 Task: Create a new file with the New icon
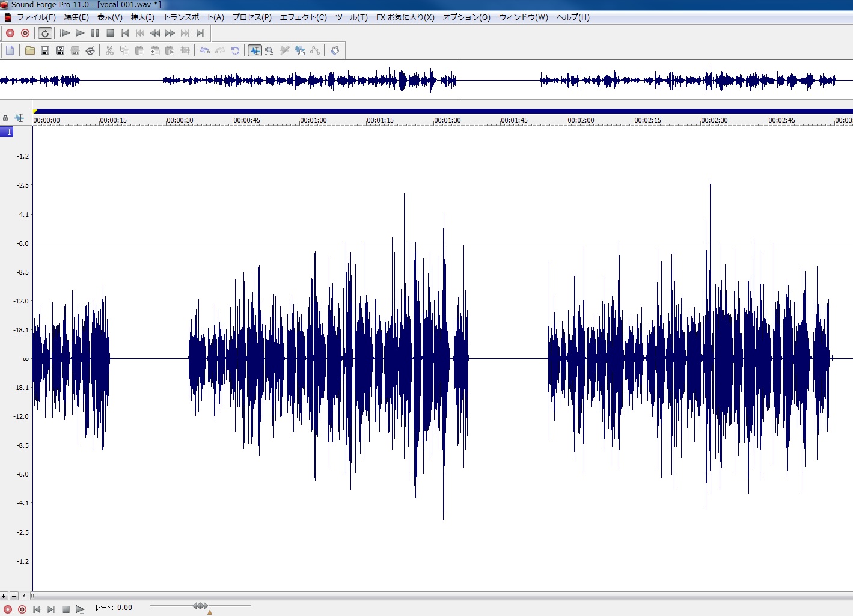(x=10, y=50)
